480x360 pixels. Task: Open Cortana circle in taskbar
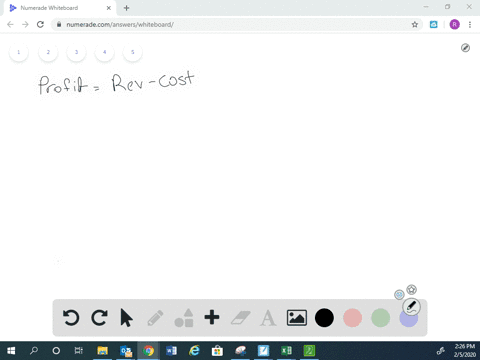(x=56, y=351)
